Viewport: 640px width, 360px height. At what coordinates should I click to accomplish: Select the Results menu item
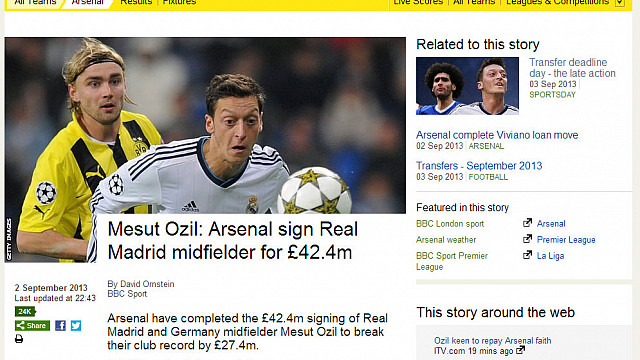136,2
